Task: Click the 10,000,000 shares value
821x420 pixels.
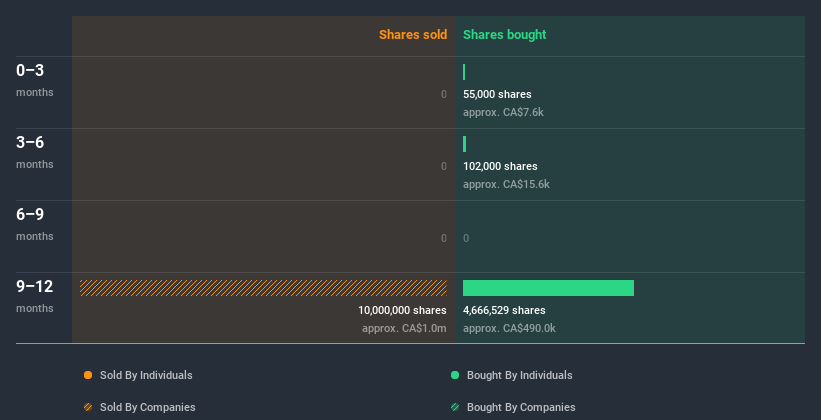Action: point(402,311)
